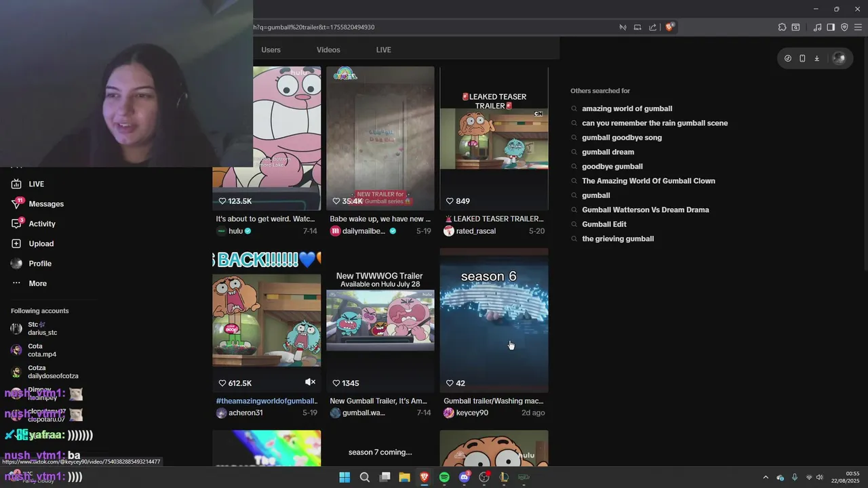
Task: Open the volume speaker icon in tray
Action: click(x=819, y=477)
